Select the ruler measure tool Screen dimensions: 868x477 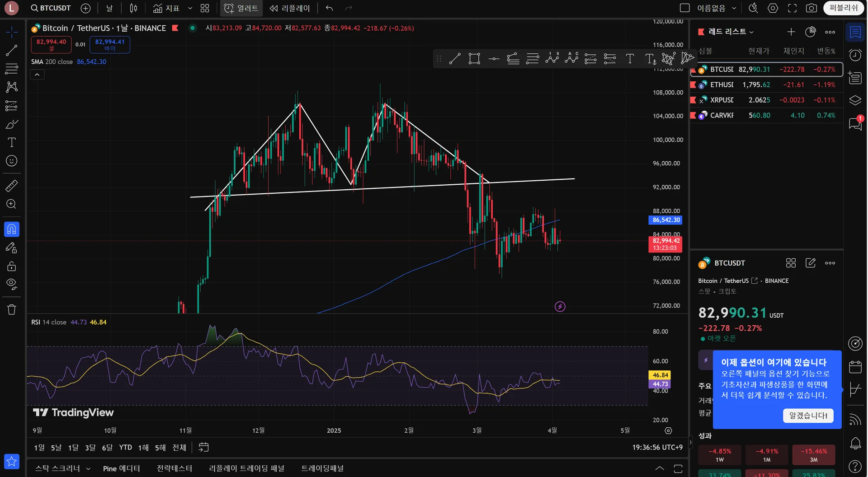[12, 186]
